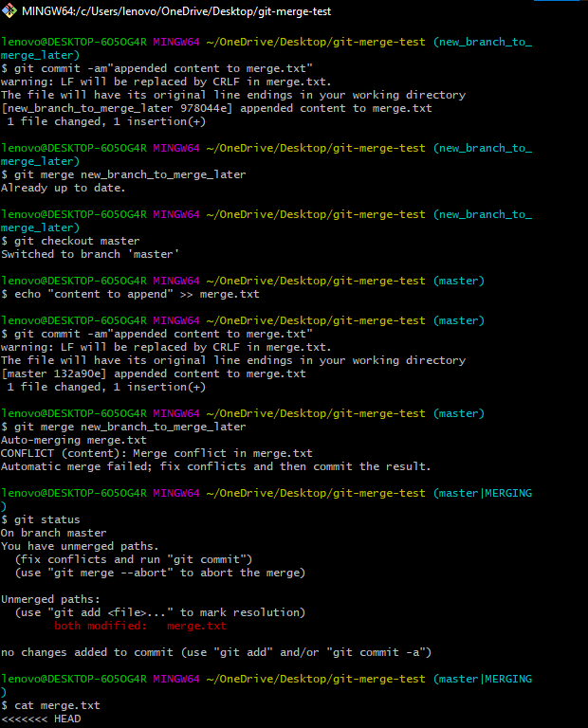Click the "On branch master" line

[53, 533]
